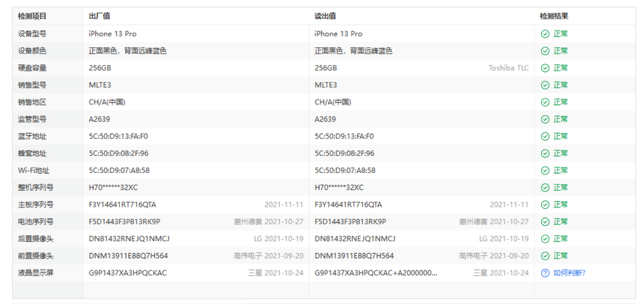Click factory front camera note '高伟电子 2021-09-20'
This screenshot has width=644, height=304.
268,256
